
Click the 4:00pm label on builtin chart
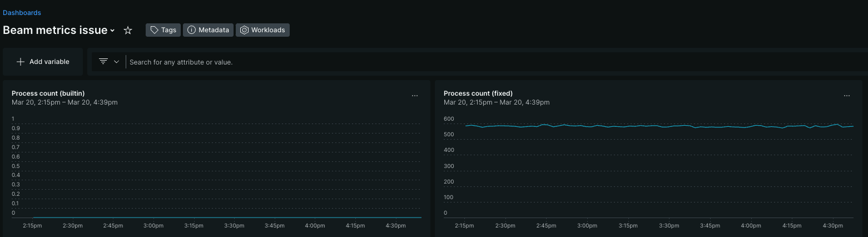click(x=315, y=226)
